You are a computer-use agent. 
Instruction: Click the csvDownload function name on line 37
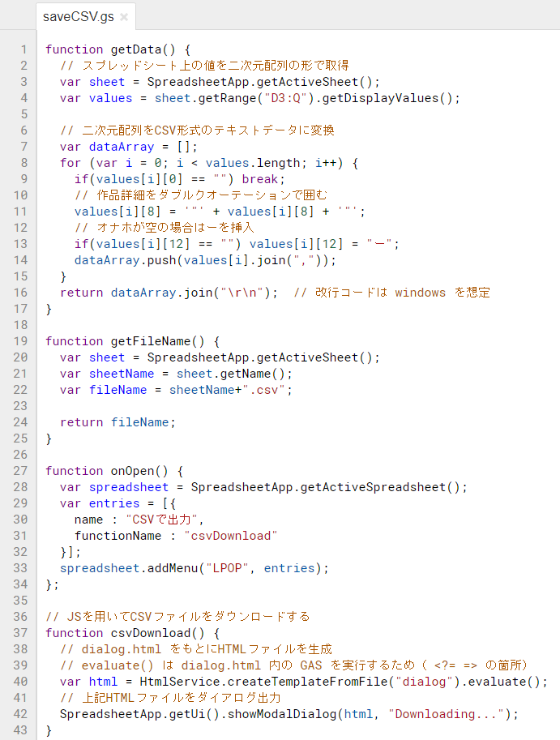tap(151, 633)
